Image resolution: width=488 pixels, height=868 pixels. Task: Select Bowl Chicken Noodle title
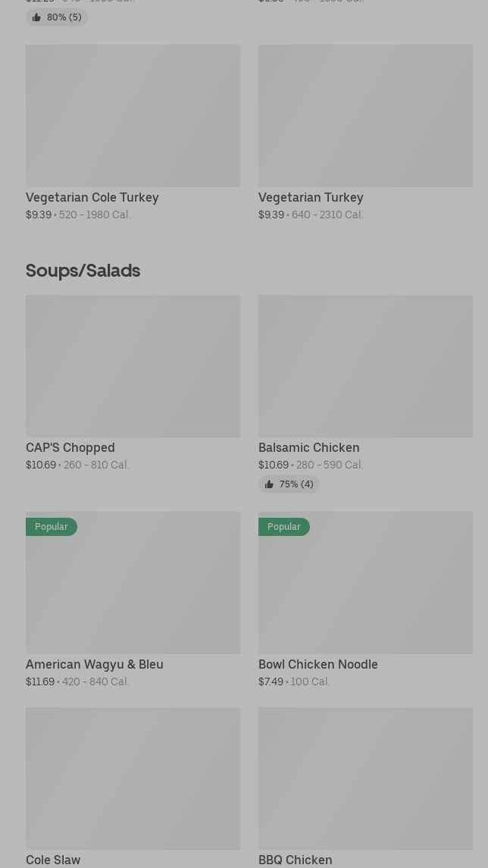pyautogui.click(x=318, y=664)
